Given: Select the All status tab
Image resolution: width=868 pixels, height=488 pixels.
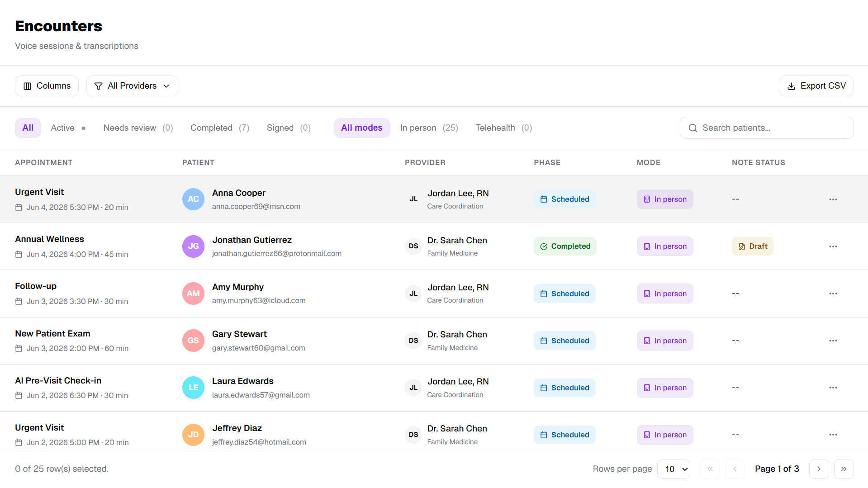Looking at the screenshot, I should point(28,128).
